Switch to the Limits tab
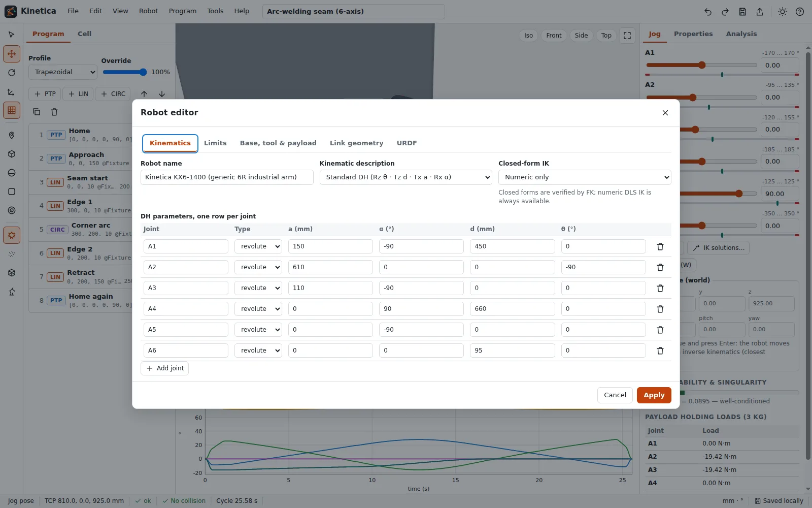 tap(215, 143)
